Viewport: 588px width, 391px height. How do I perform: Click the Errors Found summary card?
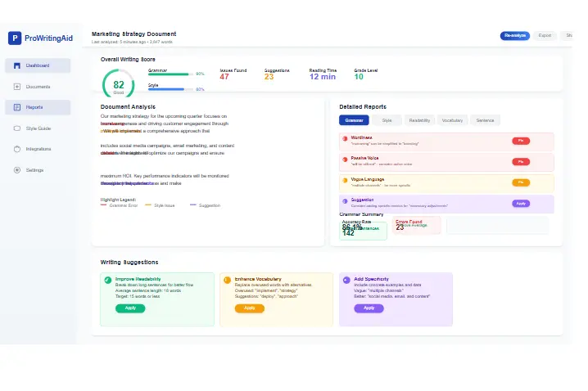tap(417, 226)
